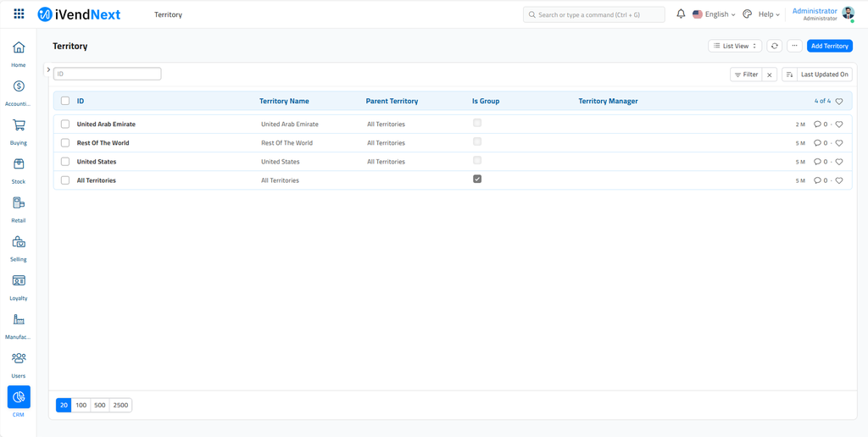Expand the sidebar with the chevron

pyautogui.click(x=48, y=69)
